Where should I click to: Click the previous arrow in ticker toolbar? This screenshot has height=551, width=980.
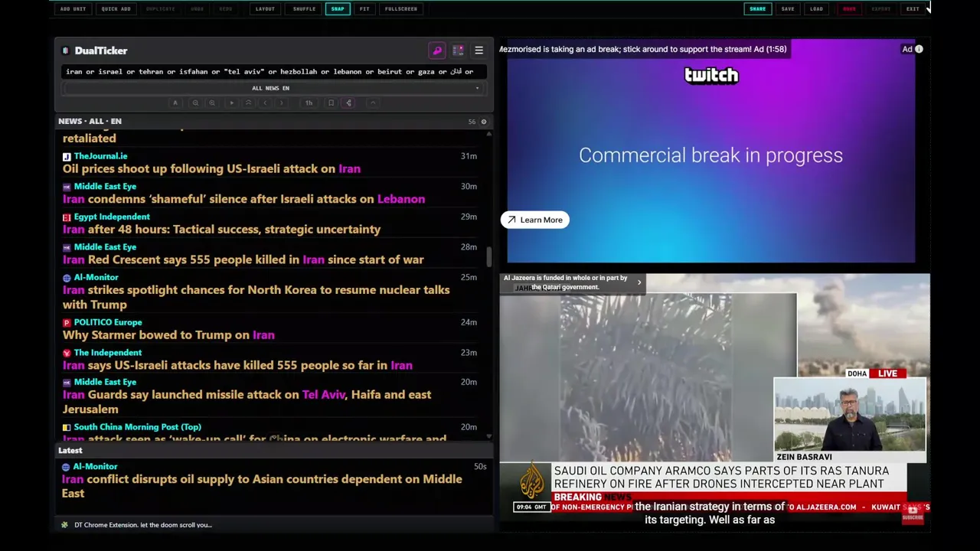tap(265, 103)
